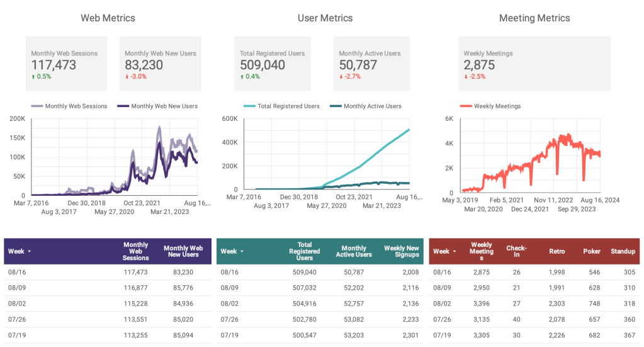Screen dimensions: 644x347
Task: Open the Week sort arrow in the purple Web table
Action: pos(30,251)
